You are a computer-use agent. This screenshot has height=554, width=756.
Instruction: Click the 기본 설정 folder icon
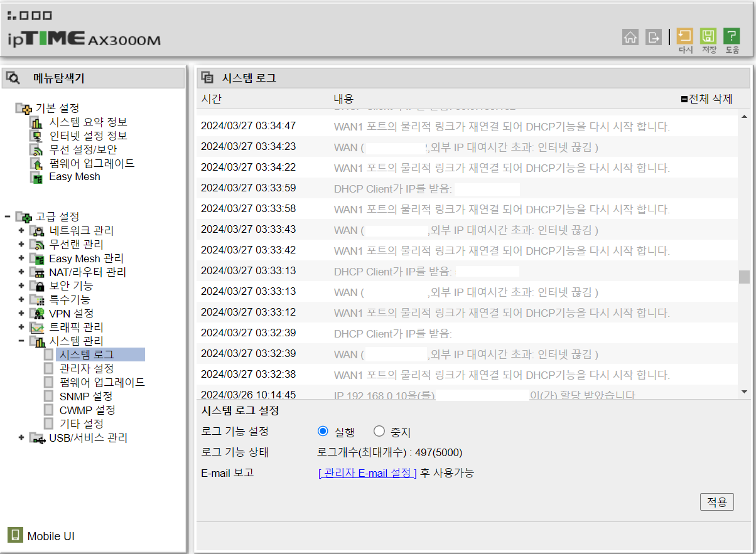pyautogui.click(x=24, y=109)
